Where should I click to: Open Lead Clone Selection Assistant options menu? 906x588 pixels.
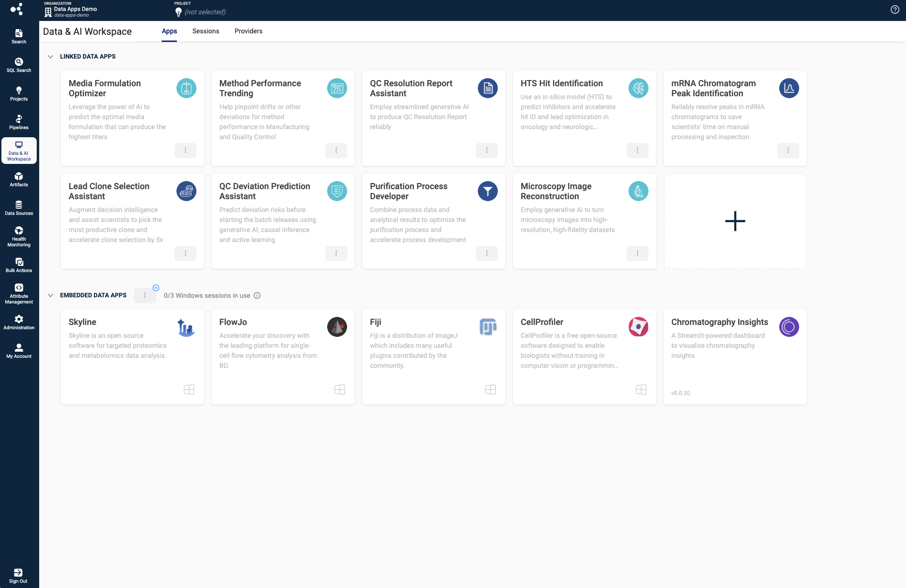[185, 253]
